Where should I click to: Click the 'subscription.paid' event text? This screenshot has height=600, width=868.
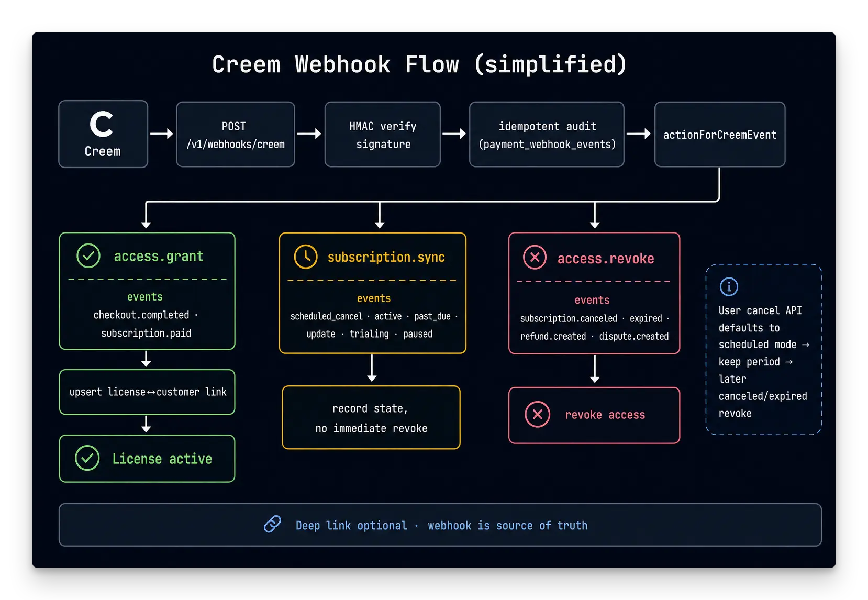pyautogui.click(x=146, y=333)
